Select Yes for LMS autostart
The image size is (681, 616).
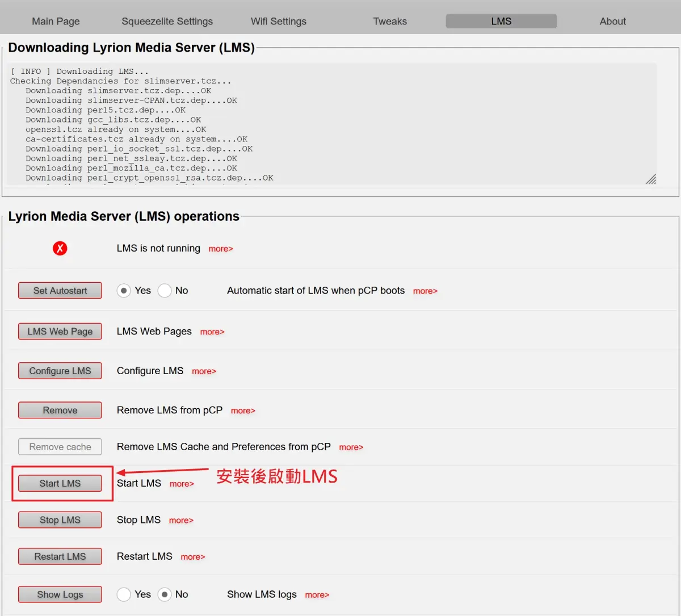(x=124, y=291)
